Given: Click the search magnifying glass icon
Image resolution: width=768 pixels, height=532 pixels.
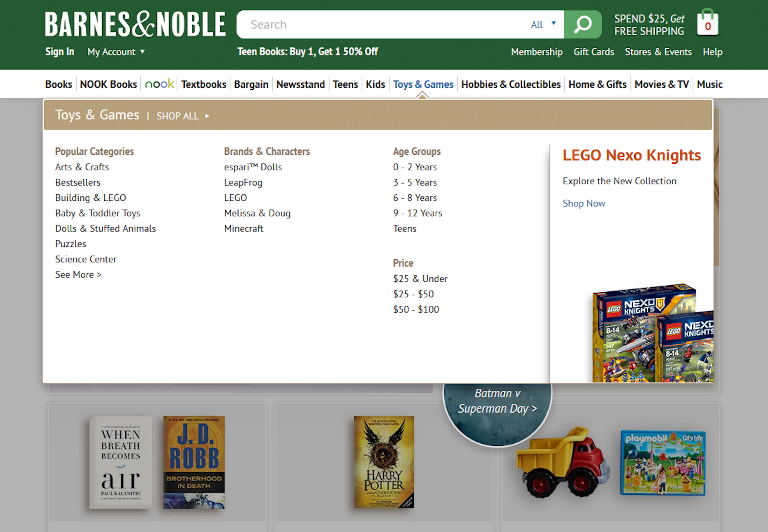Looking at the screenshot, I should (582, 24).
